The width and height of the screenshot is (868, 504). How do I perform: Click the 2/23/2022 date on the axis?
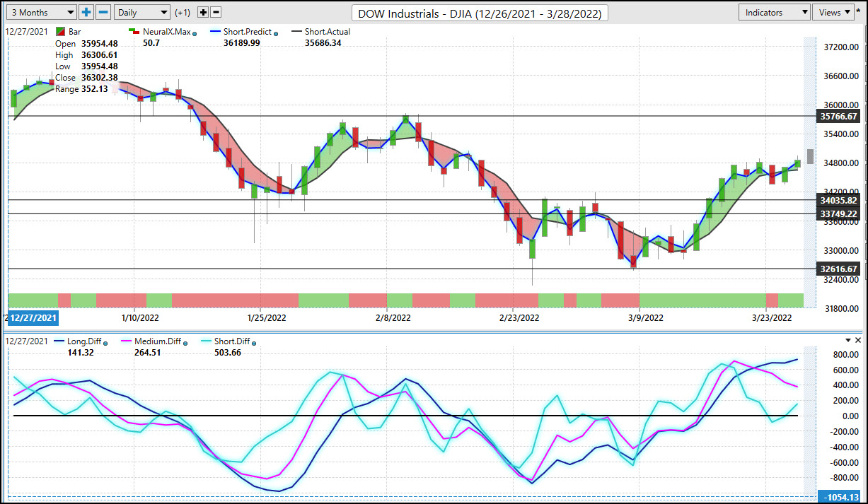pyautogui.click(x=519, y=318)
